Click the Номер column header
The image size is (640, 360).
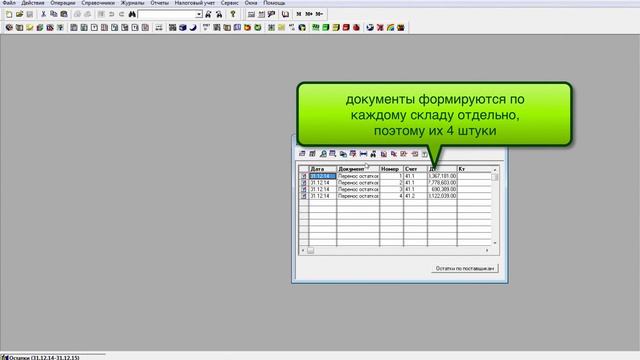(391, 169)
